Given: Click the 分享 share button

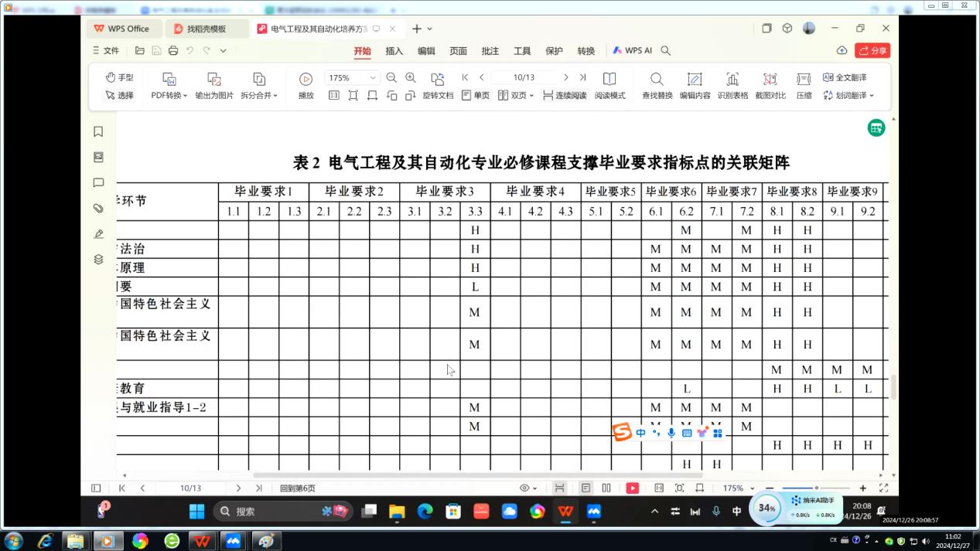Looking at the screenshot, I should [872, 51].
